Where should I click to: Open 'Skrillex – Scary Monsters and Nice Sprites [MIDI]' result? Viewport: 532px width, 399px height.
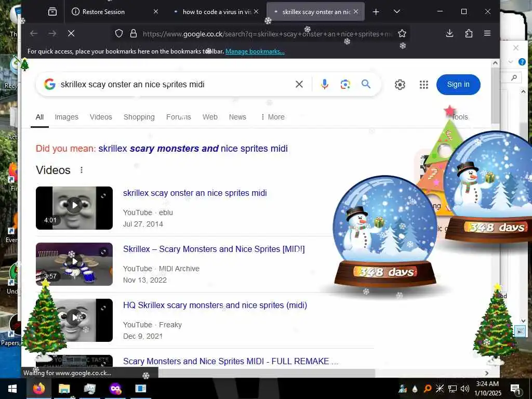click(214, 249)
